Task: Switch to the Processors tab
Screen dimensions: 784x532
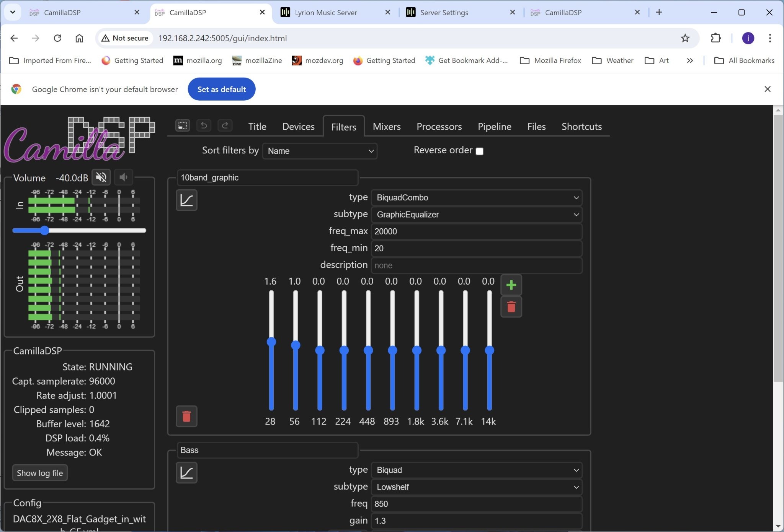Action: click(x=439, y=127)
